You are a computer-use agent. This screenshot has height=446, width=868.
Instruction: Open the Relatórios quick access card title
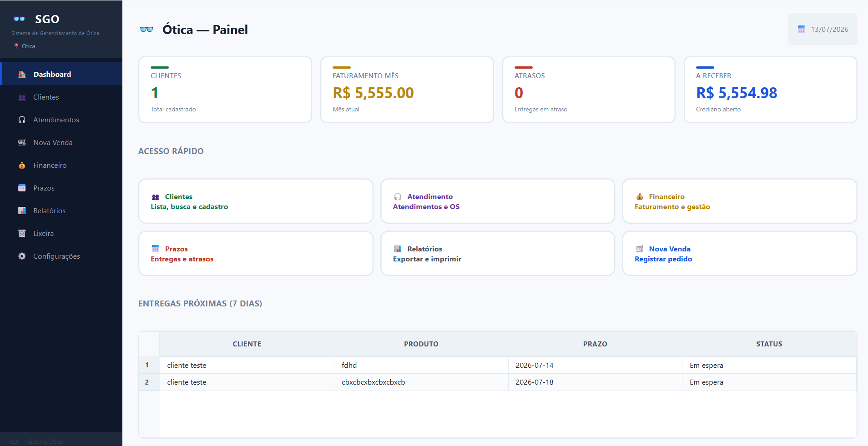tap(425, 249)
